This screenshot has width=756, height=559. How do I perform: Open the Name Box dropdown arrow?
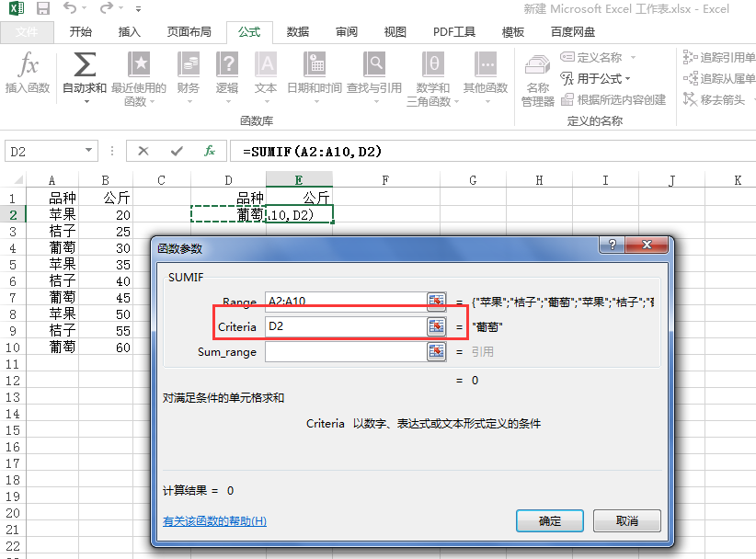pyautogui.click(x=88, y=151)
